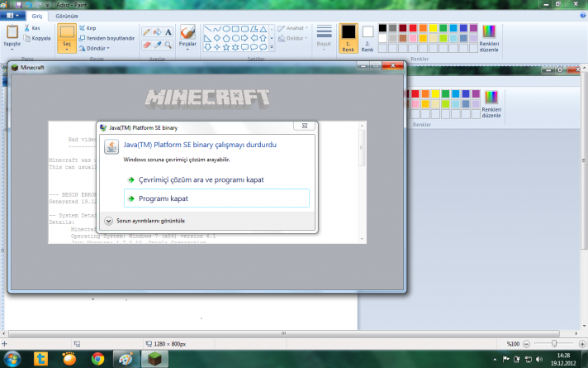Click the Undo arrow in the title bar
This screenshot has width=588, height=368.
point(29,5)
